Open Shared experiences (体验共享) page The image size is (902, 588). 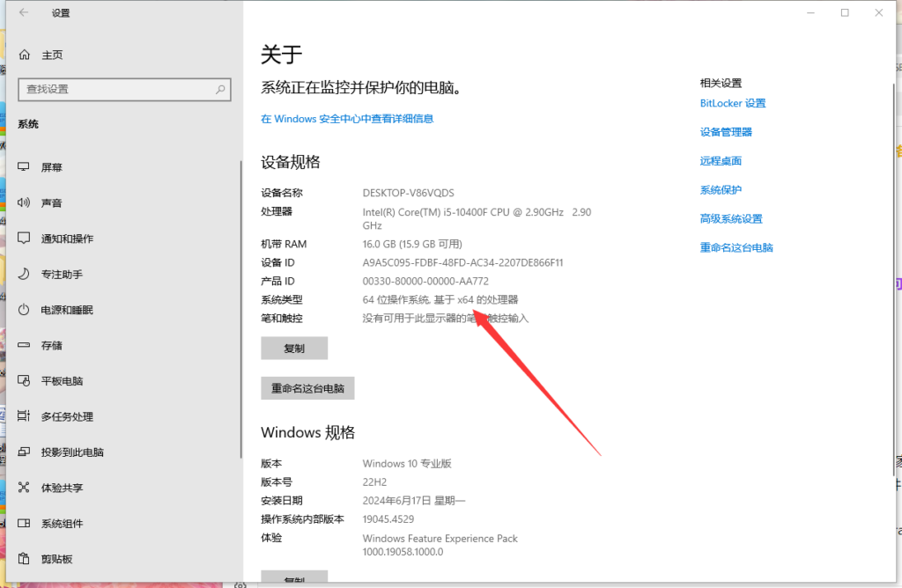point(62,488)
